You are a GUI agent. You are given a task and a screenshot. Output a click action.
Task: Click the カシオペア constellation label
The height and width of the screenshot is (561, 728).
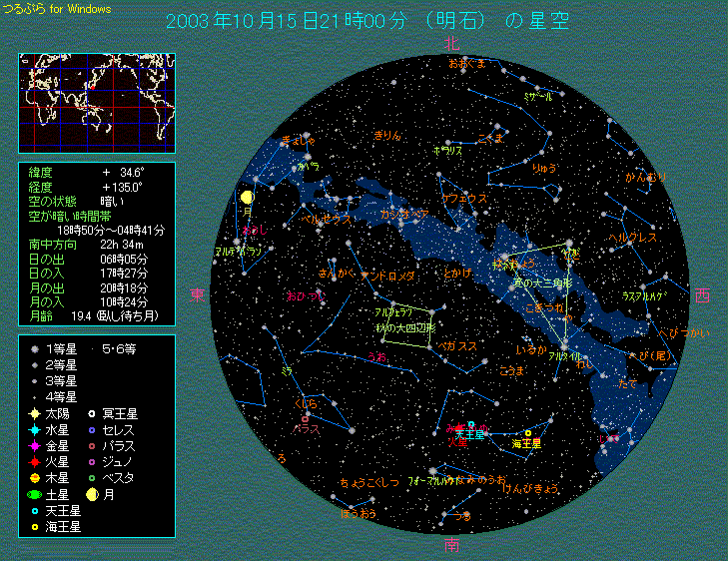coord(404,213)
